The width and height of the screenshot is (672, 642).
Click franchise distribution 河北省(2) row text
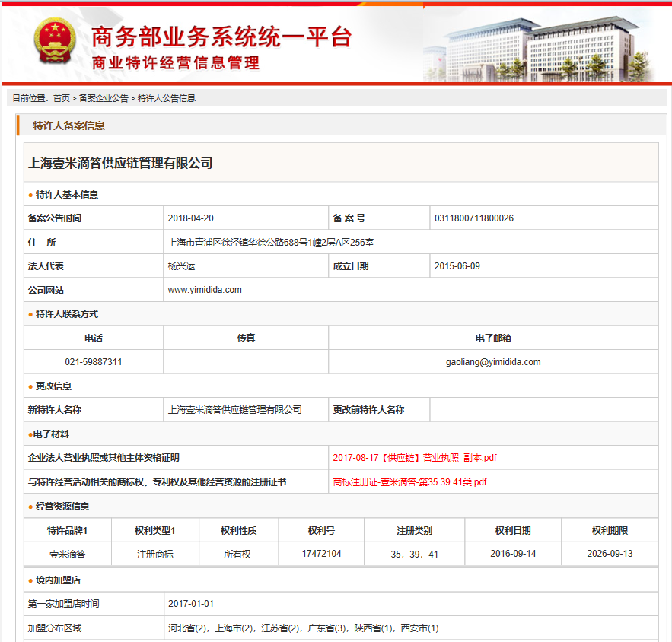click(304, 628)
